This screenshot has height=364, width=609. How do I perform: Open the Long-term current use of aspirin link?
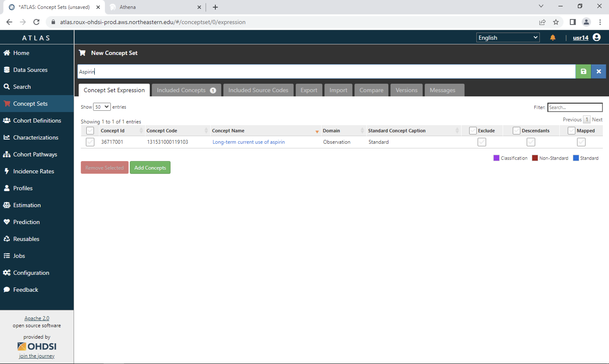click(x=248, y=142)
